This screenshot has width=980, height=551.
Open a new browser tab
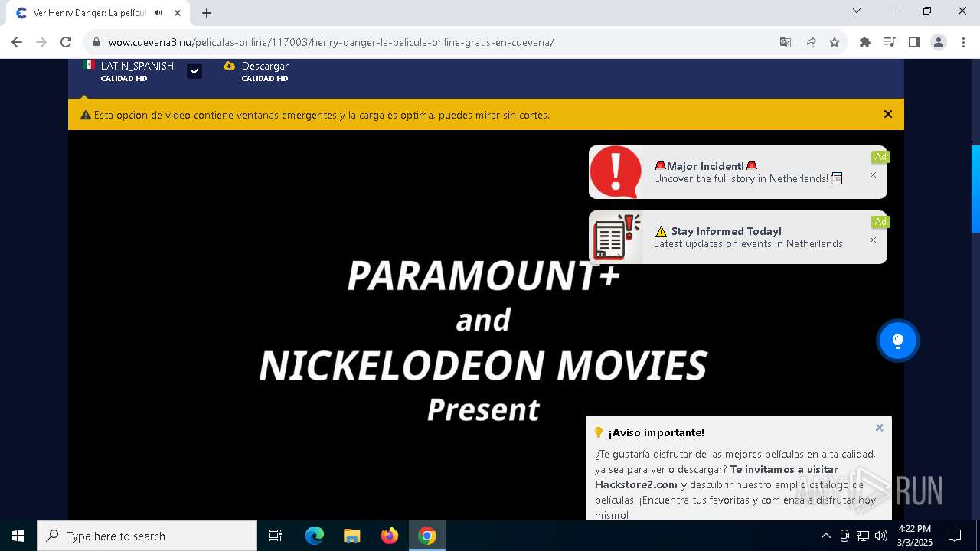tap(207, 12)
